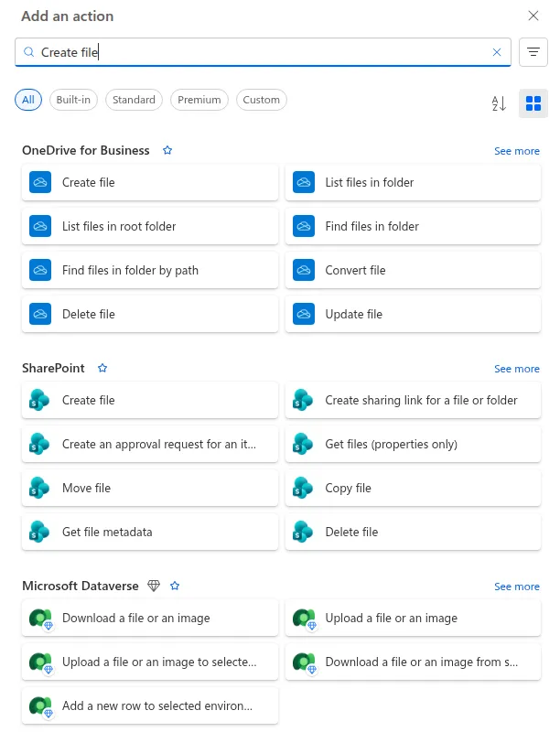Open the filter options button
This screenshot has height=732, width=560.
tap(533, 52)
